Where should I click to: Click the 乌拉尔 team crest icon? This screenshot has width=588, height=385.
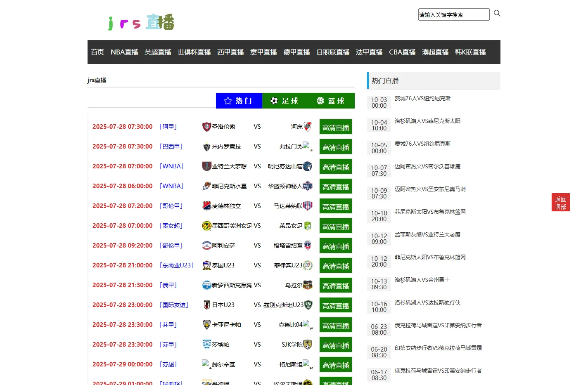tap(308, 285)
